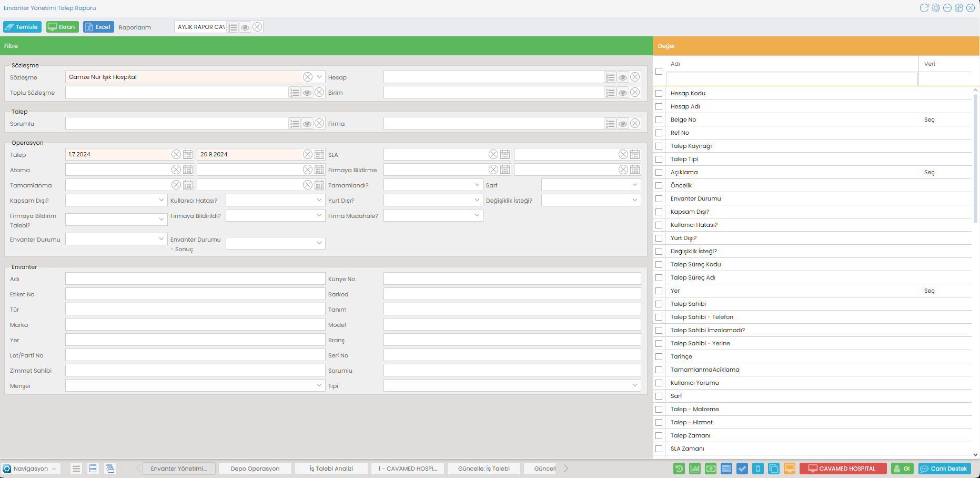Image resolution: width=980 pixels, height=478 pixels.
Task: Click the green money icon in bottom bar
Action: tap(711, 469)
